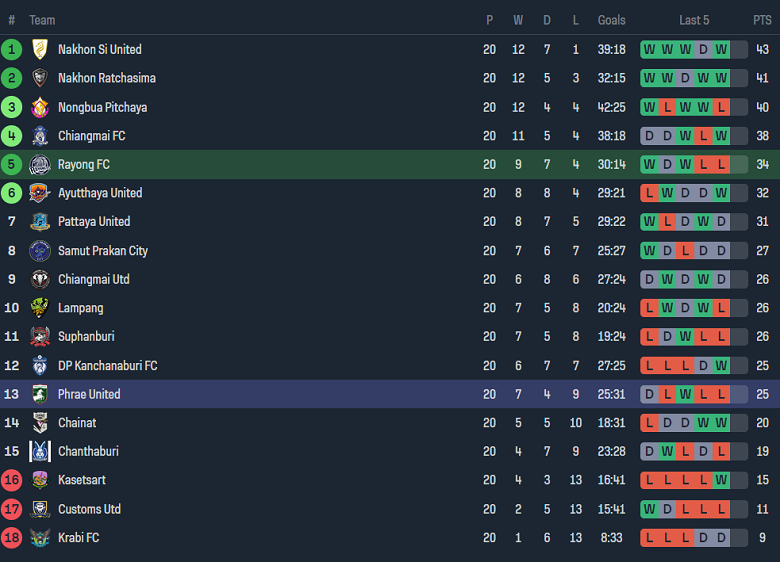The width and height of the screenshot is (780, 562).
Task: Open the Pattaya United team link
Action: 94,222
